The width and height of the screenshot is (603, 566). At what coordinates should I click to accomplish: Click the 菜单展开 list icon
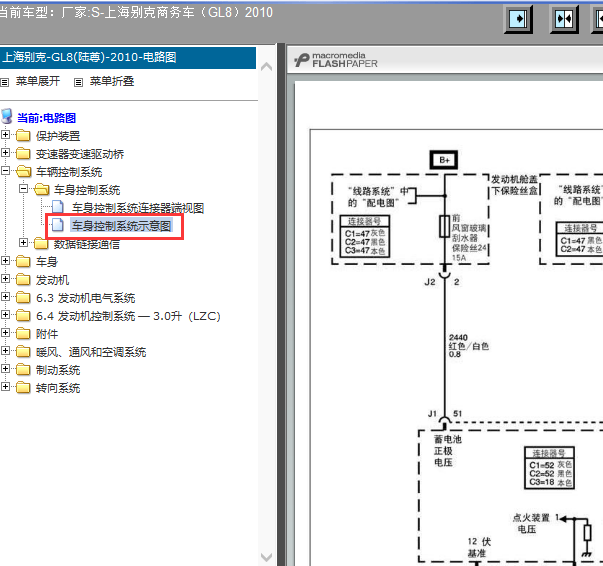click(5, 82)
